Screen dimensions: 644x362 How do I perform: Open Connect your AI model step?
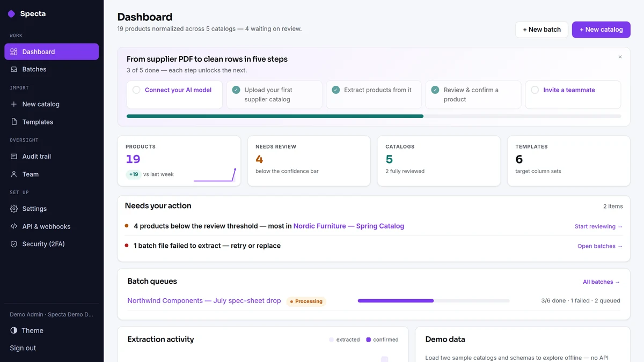click(x=175, y=95)
